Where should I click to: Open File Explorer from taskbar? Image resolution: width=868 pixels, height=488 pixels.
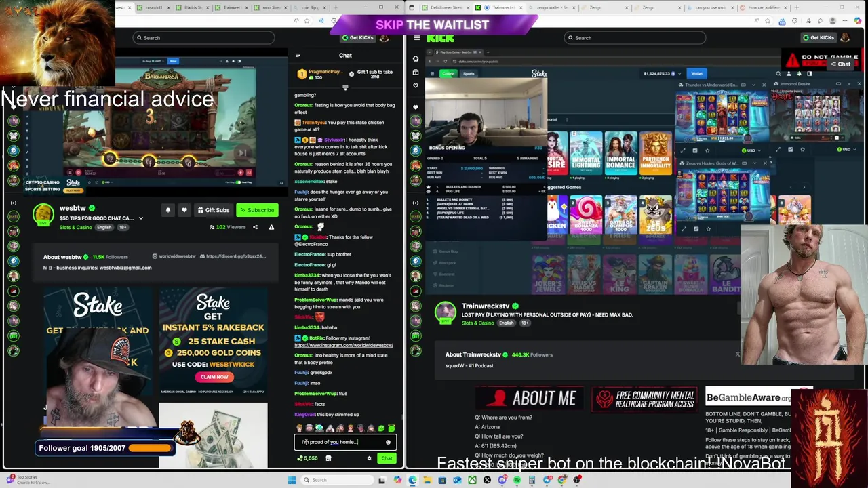pos(427,480)
